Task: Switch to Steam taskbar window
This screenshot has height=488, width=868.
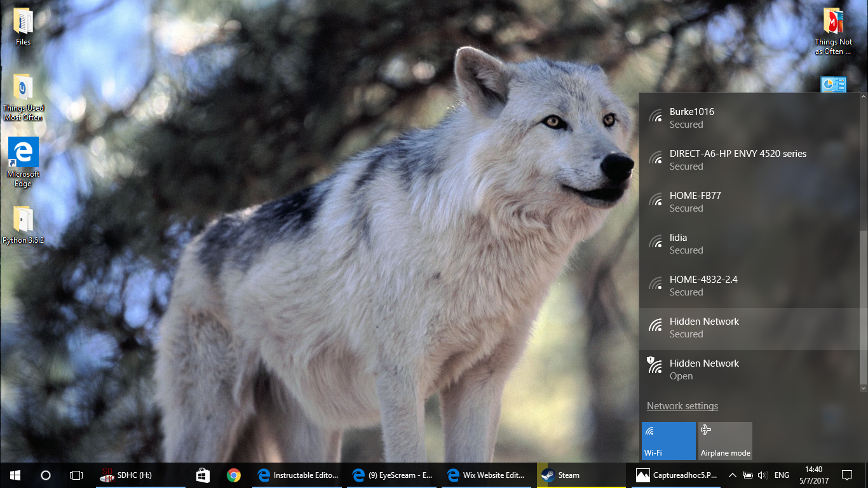Action: [x=581, y=475]
